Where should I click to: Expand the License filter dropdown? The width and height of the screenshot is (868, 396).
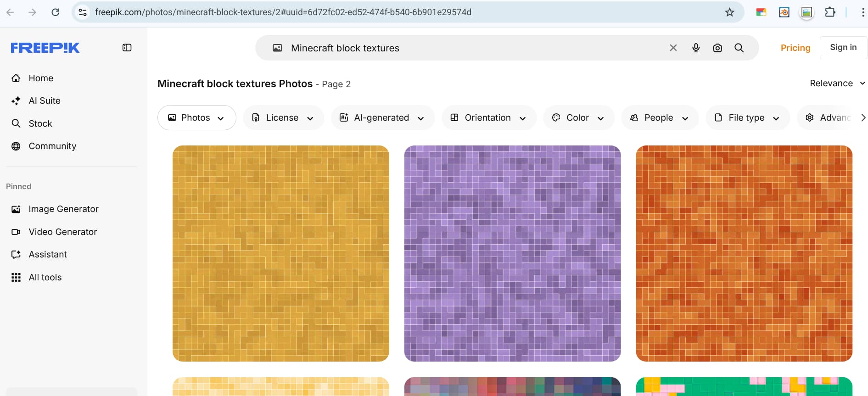(x=283, y=118)
